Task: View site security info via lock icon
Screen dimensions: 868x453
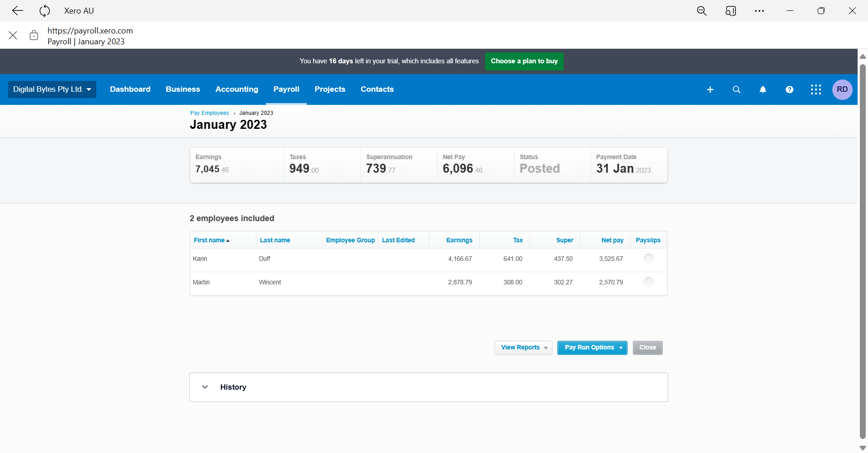Action: tap(34, 35)
